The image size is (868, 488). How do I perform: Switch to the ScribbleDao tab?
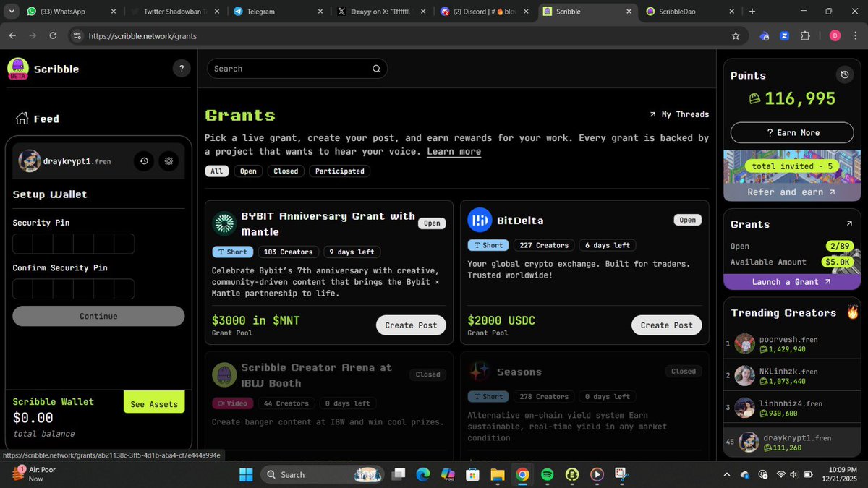click(691, 12)
